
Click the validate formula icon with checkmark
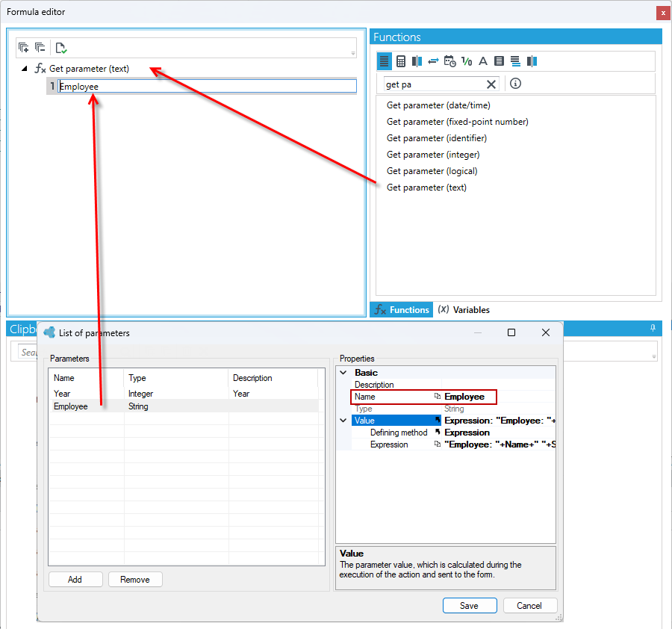pyautogui.click(x=61, y=48)
